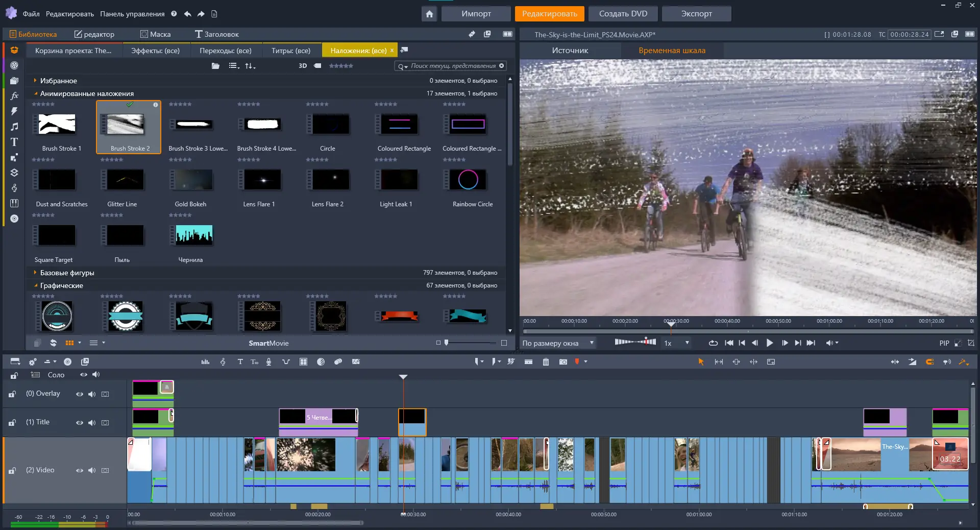The width and height of the screenshot is (980, 530).
Task: Click the Home icon button
Action: click(x=429, y=14)
